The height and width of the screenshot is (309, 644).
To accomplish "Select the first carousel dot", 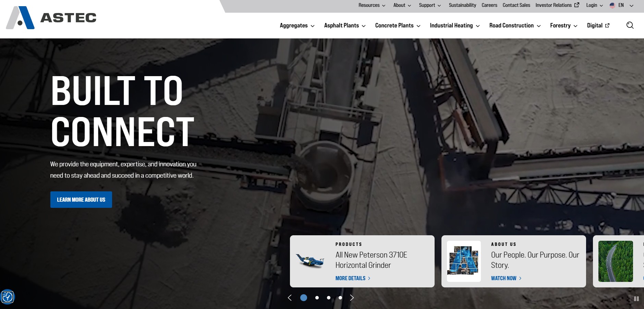I will pos(304,298).
